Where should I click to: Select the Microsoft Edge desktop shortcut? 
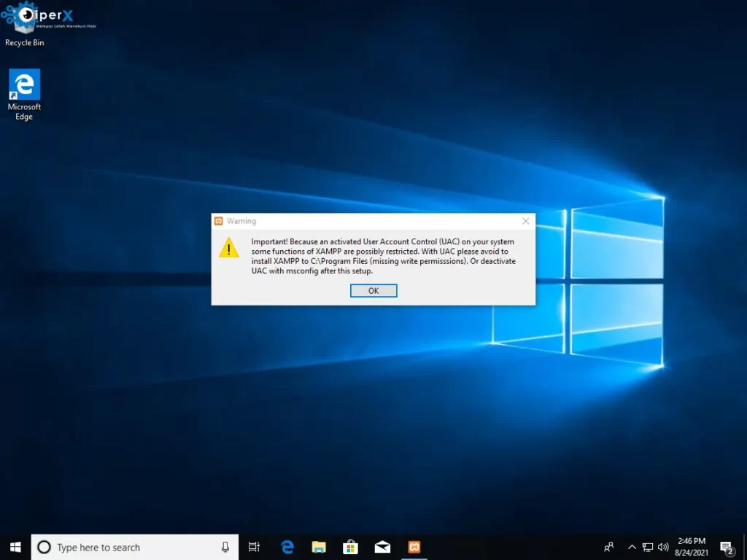[24, 95]
